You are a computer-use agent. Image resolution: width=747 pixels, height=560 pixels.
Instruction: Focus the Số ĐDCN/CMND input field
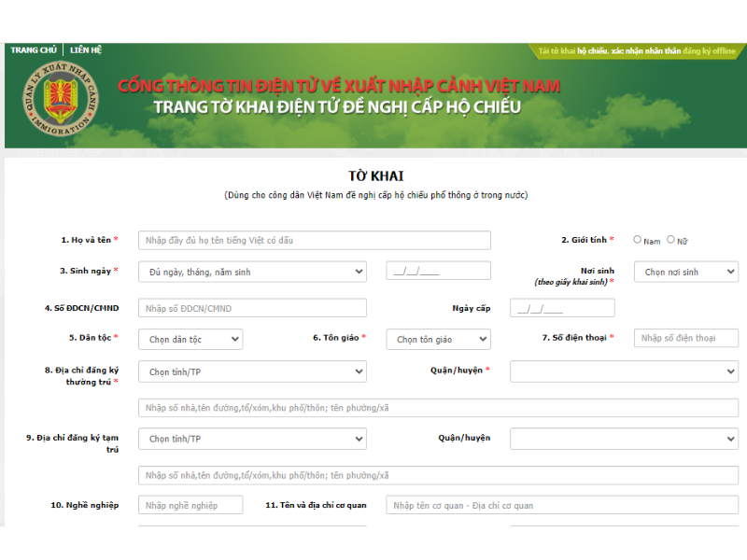[x=252, y=308]
